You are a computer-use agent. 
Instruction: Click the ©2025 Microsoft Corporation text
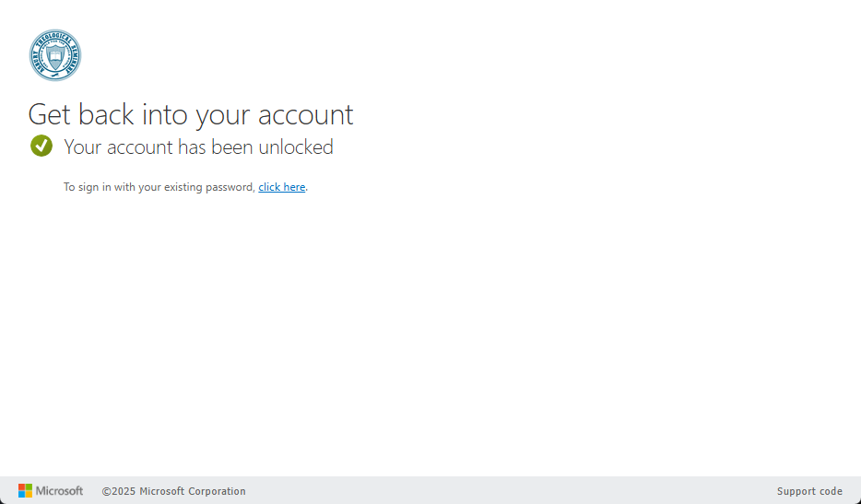pyautogui.click(x=173, y=491)
